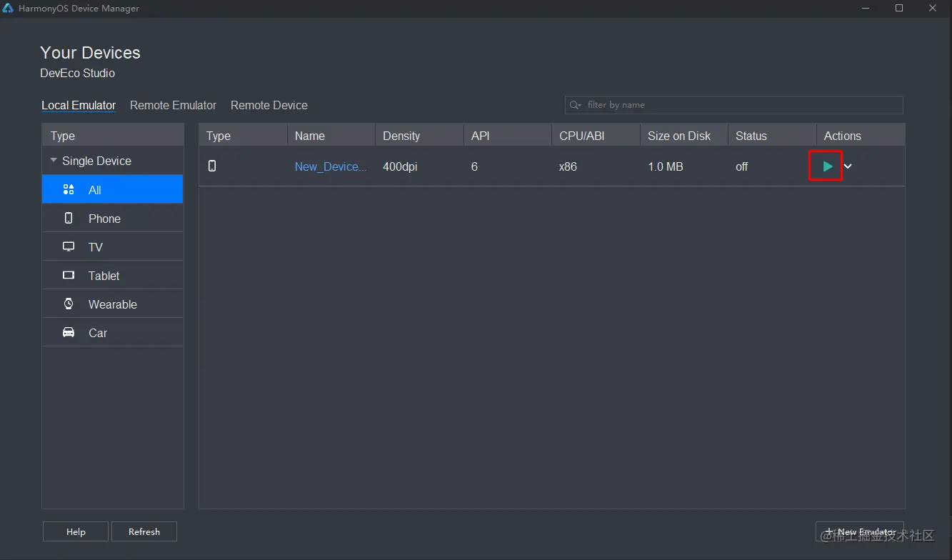
Task: Click the Car icon in type list
Action: (x=69, y=332)
